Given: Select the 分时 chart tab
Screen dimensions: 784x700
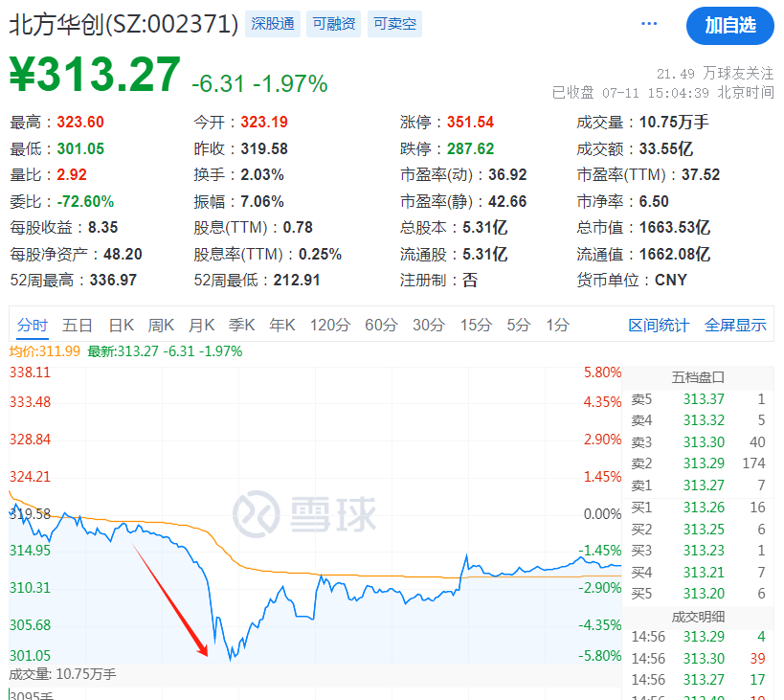Looking at the screenshot, I should click(32, 325).
